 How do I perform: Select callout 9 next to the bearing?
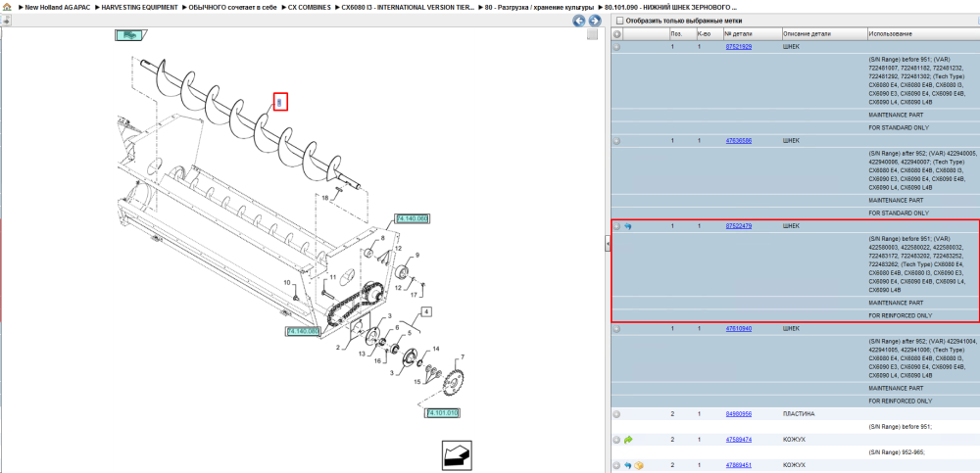click(x=416, y=255)
